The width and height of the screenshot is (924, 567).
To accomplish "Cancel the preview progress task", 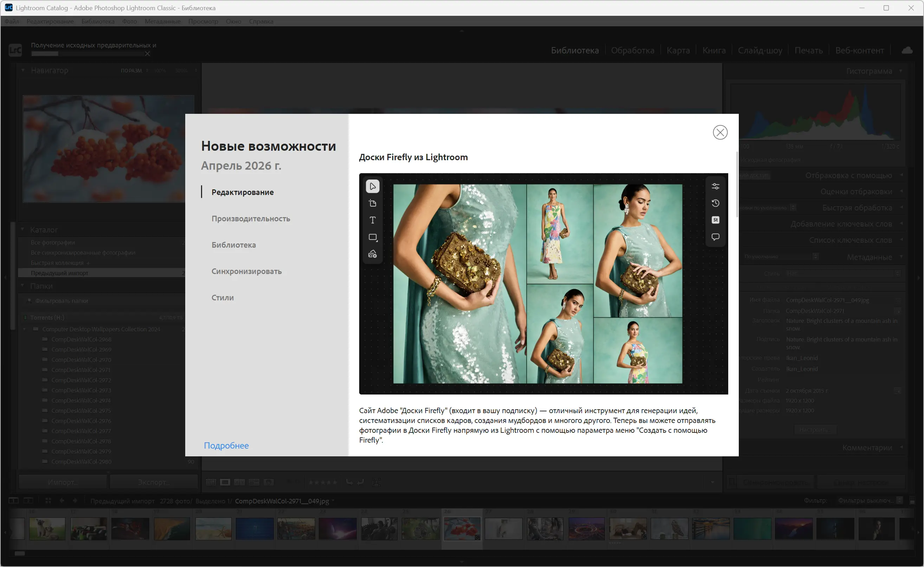I will [x=147, y=54].
